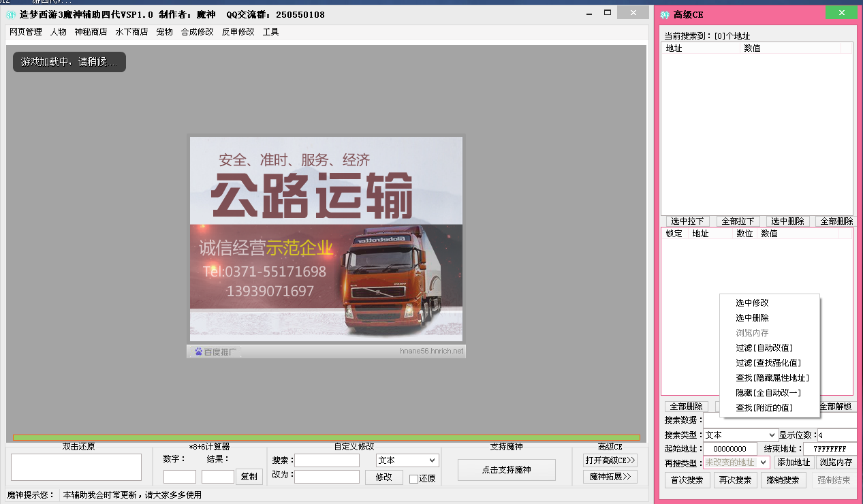The height and width of the screenshot is (504, 863).
Task: Click the game loading progress bar
Action: click(x=326, y=437)
